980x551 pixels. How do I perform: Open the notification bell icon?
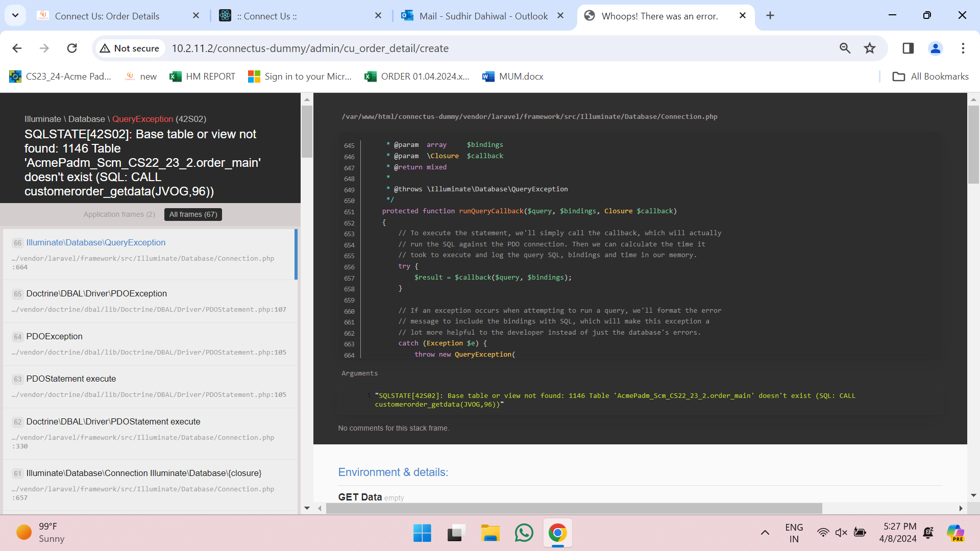pos(928,533)
